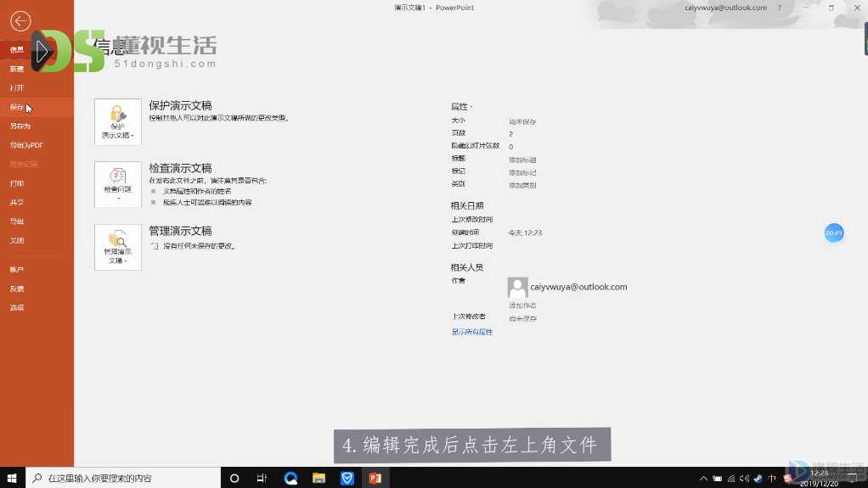Viewport: 868px width, 488px height.
Task: Click the Sogou S input tray icon
Action: pos(787,479)
